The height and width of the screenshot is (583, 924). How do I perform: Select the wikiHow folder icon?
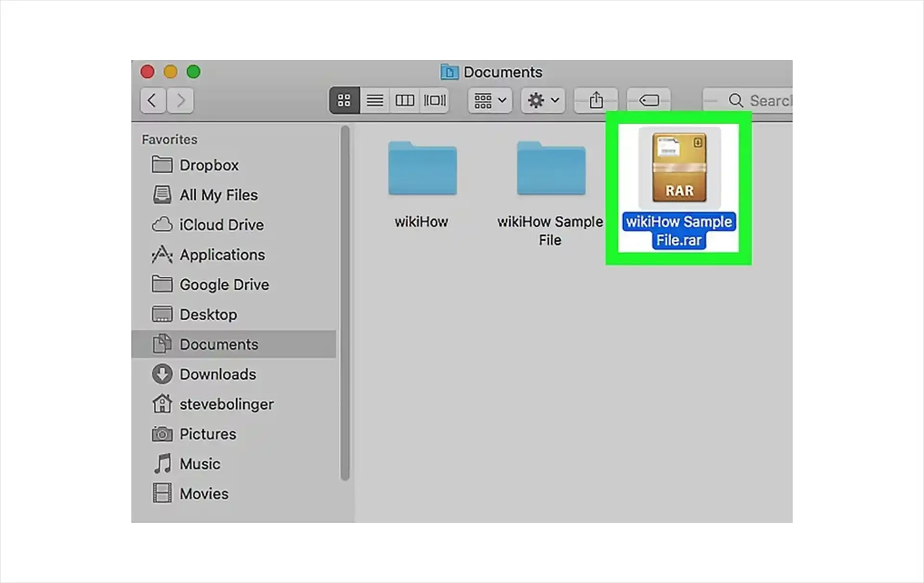point(422,168)
